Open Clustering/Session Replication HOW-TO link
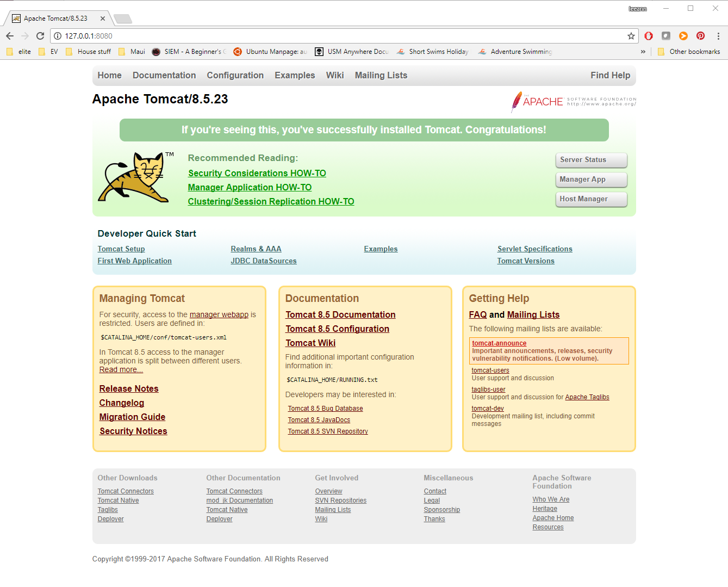The height and width of the screenshot is (587, 728). click(x=271, y=201)
